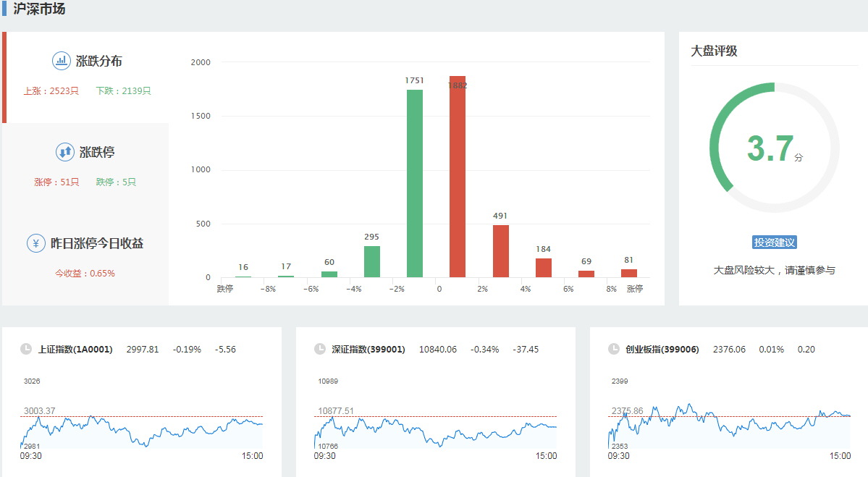Click the 投资建议 button
This screenshot has height=477, width=868.
(x=775, y=242)
